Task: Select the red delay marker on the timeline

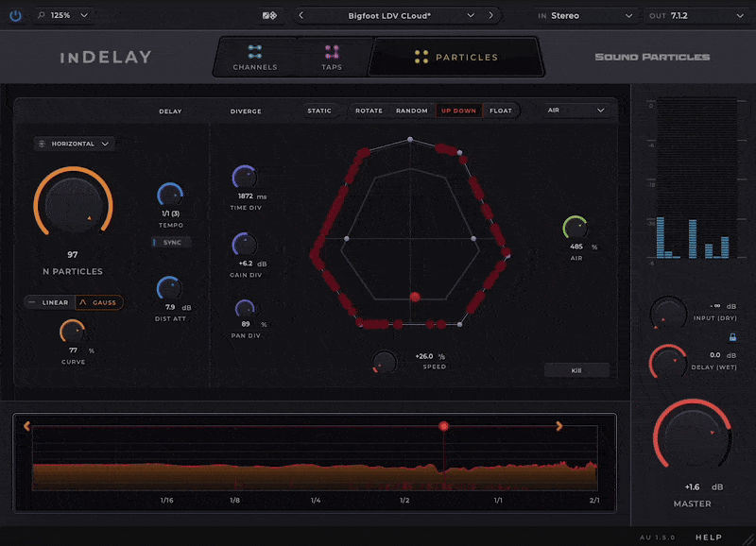Action: 443,426
